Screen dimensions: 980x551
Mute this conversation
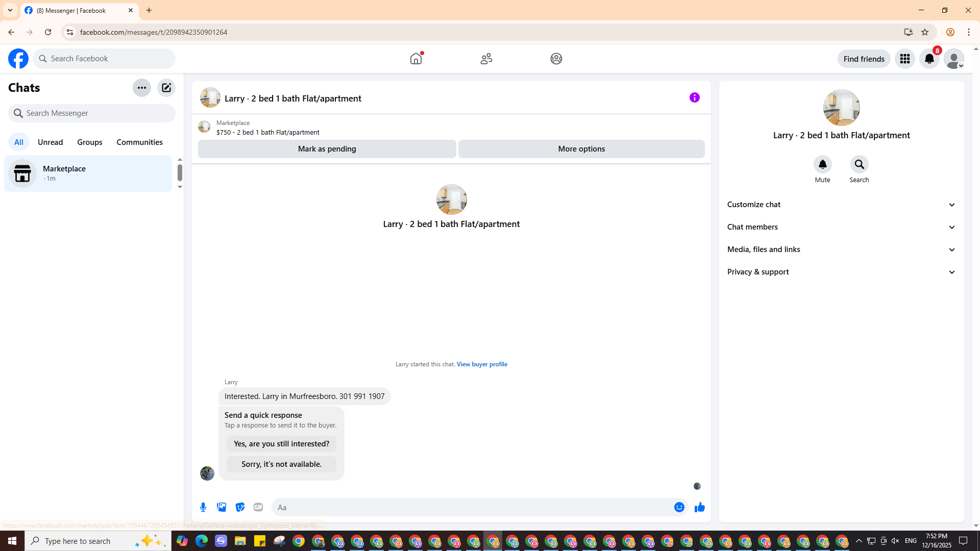(x=823, y=164)
